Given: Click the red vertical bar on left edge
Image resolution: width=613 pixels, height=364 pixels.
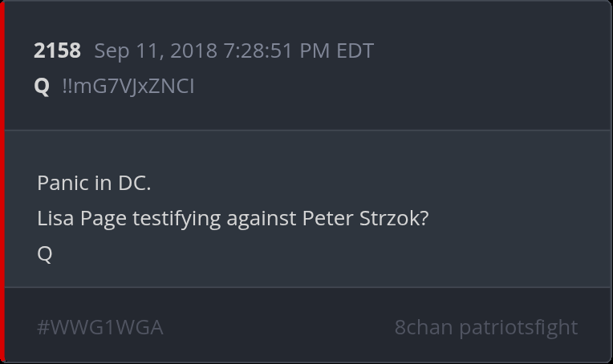Looking at the screenshot, I should point(2,182).
